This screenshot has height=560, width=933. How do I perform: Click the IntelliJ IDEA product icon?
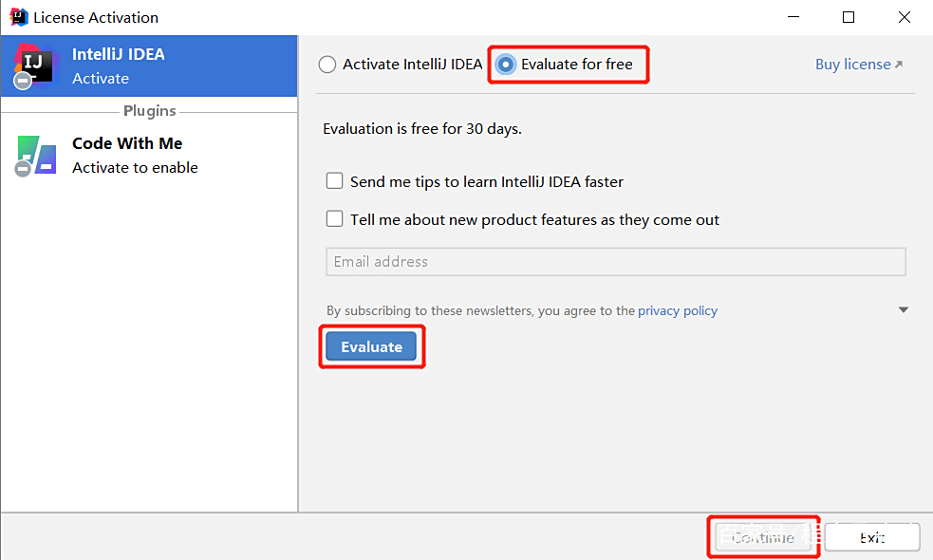pos(34,65)
